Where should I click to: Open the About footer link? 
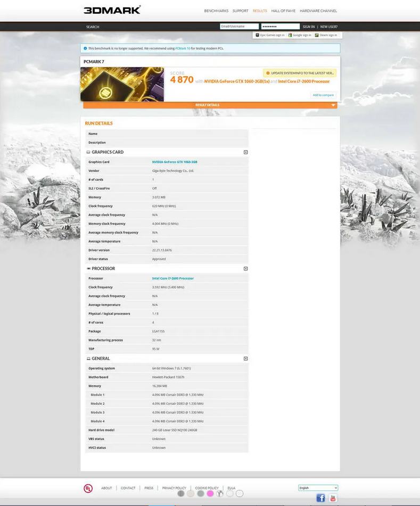(106, 488)
